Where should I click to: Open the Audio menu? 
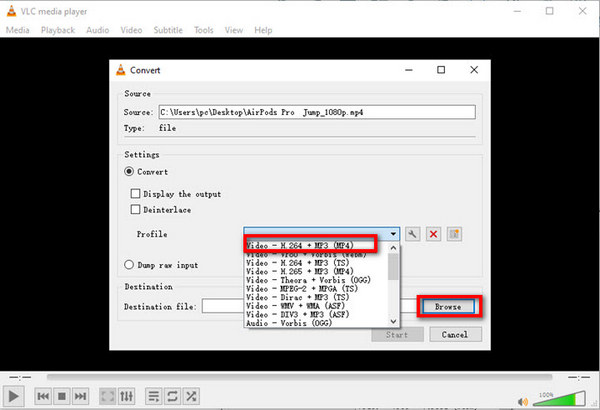click(x=98, y=30)
